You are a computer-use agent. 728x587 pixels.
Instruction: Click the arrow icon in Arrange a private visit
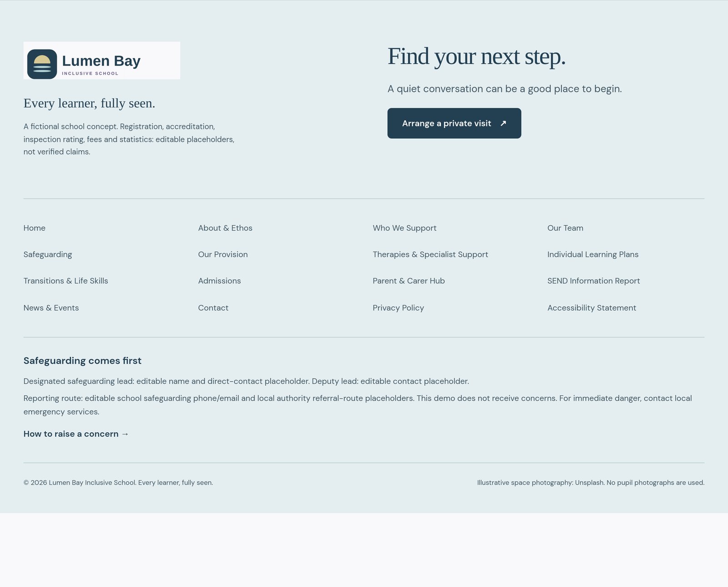(503, 123)
